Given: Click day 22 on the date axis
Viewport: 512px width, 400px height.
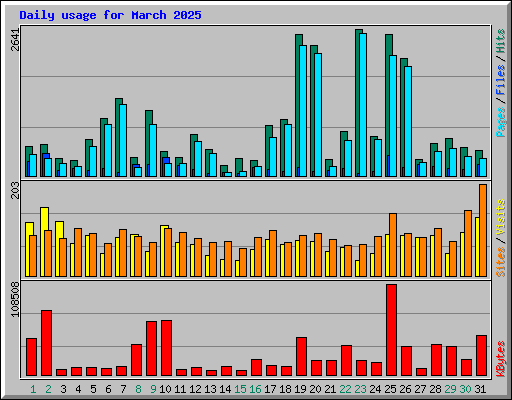Looking at the screenshot, I should tap(345, 389).
